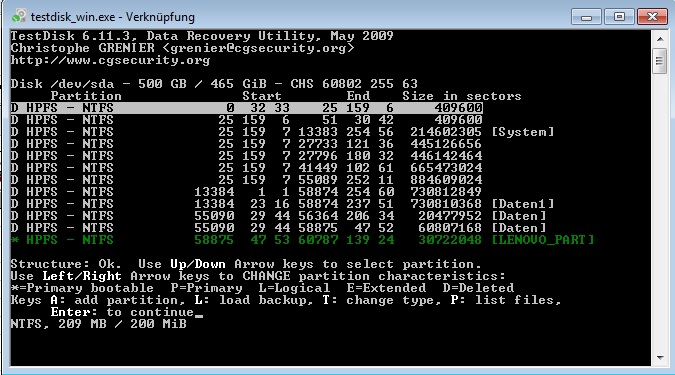This screenshot has height=375, width=675.
Task: Click 'T: change type' key hint
Action: tap(382, 300)
